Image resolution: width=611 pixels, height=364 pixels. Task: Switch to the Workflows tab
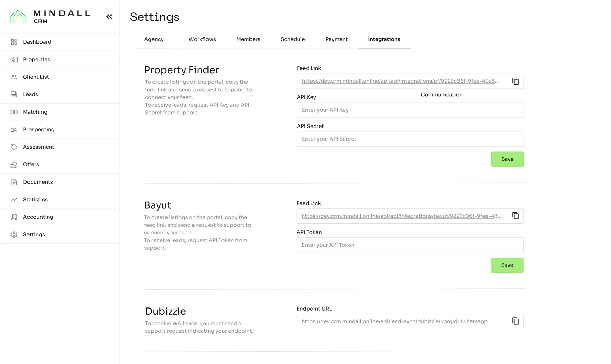click(x=202, y=39)
